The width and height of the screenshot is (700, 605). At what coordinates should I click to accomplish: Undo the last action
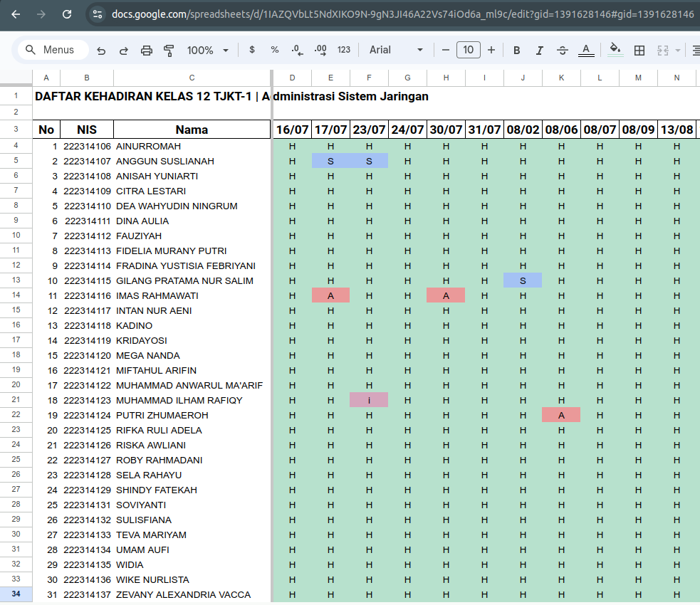101,50
